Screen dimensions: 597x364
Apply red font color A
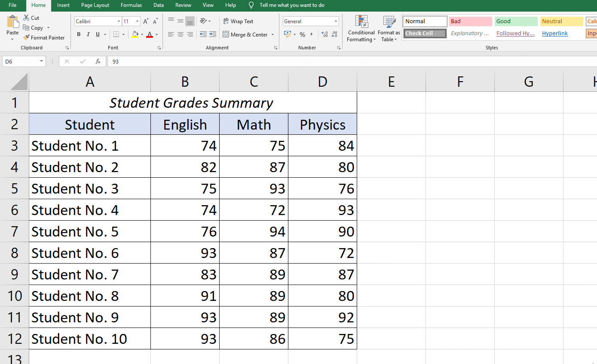(150, 34)
